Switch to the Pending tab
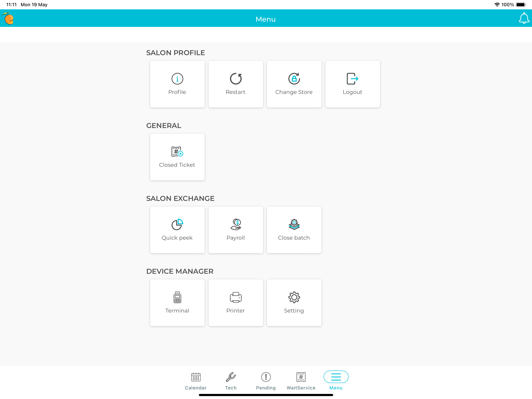The width and height of the screenshot is (532, 399). 266,381
